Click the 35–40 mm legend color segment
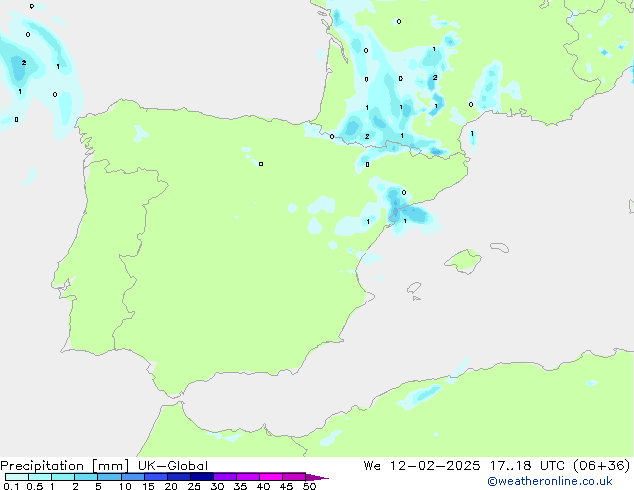 coord(247,477)
